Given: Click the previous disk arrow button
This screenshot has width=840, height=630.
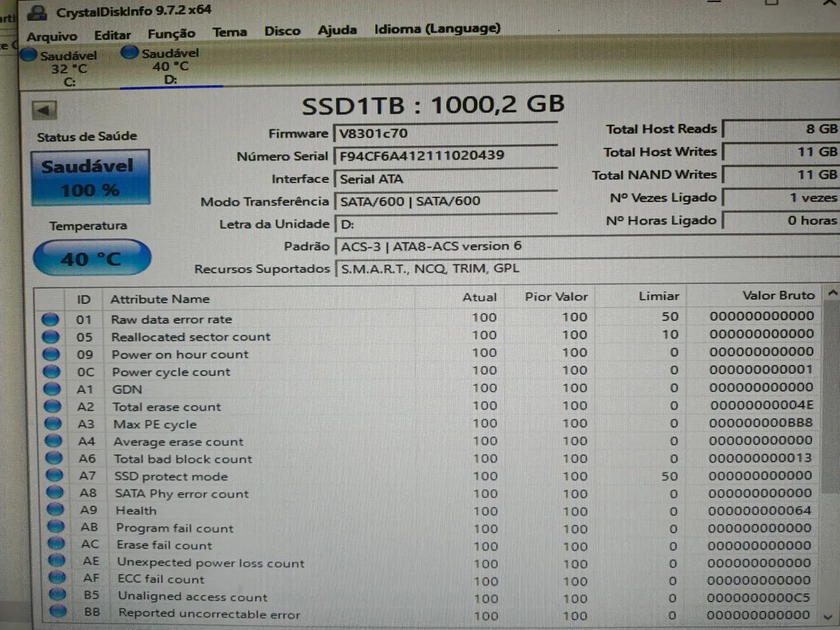Looking at the screenshot, I should coord(45,110).
